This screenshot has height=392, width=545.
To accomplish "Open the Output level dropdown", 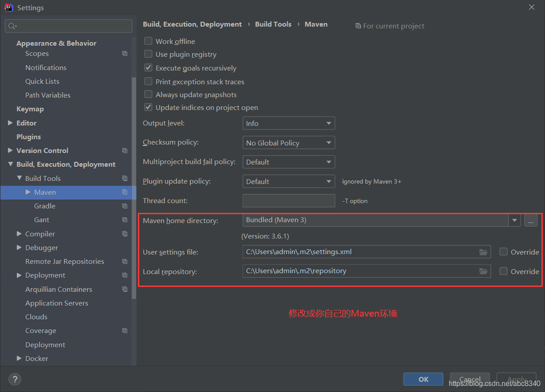I will (x=289, y=123).
